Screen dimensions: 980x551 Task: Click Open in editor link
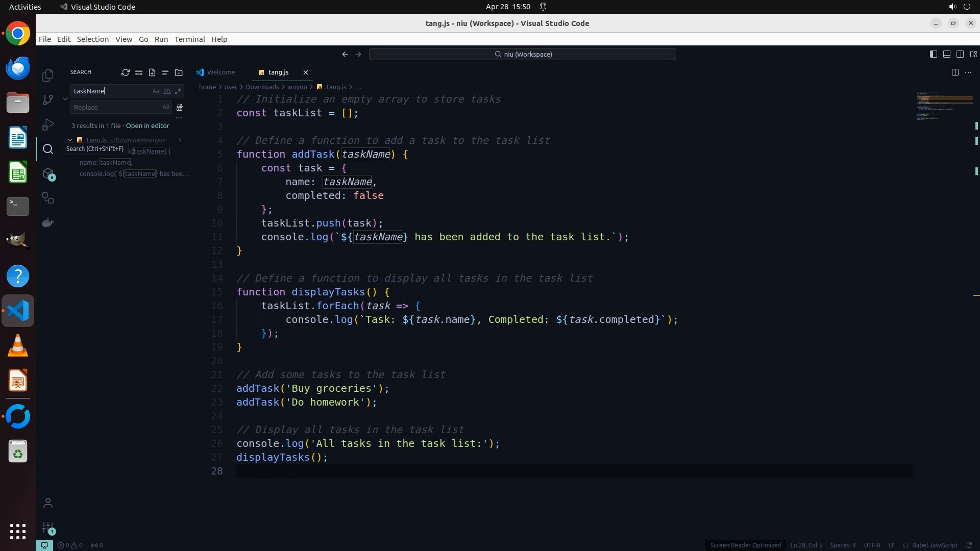(148, 126)
